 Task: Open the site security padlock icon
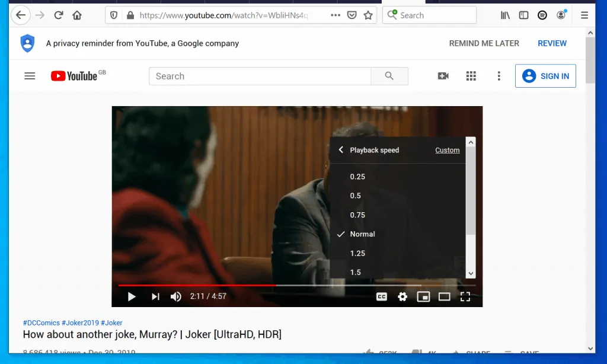coord(130,15)
